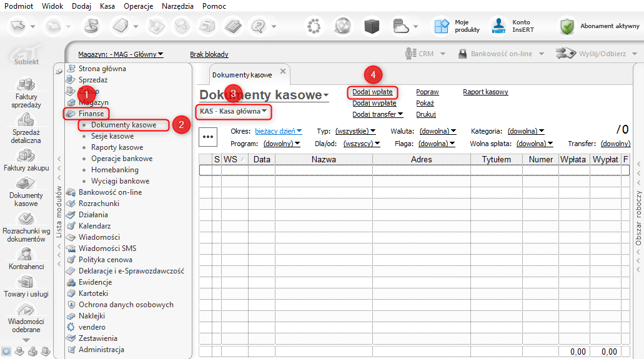Open Narzędzia menu

(177, 6)
